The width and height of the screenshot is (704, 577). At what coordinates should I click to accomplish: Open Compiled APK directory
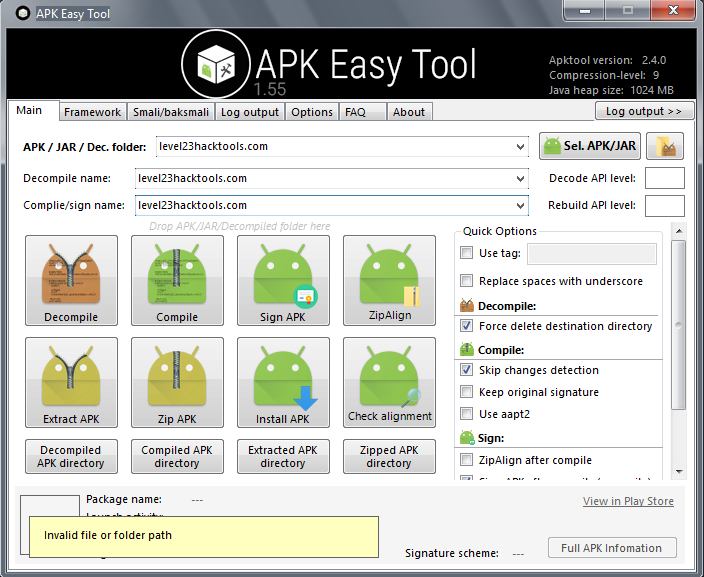(x=177, y=457)
